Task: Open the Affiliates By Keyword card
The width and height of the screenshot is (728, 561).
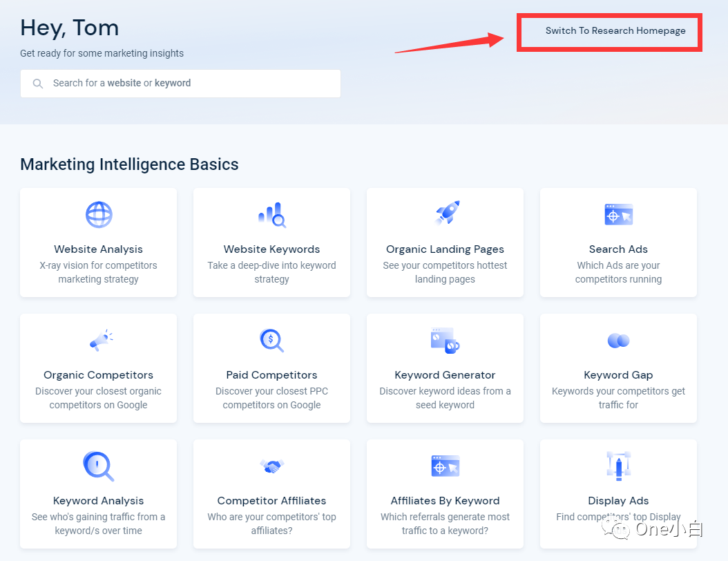Action: (x=446, y=494)
